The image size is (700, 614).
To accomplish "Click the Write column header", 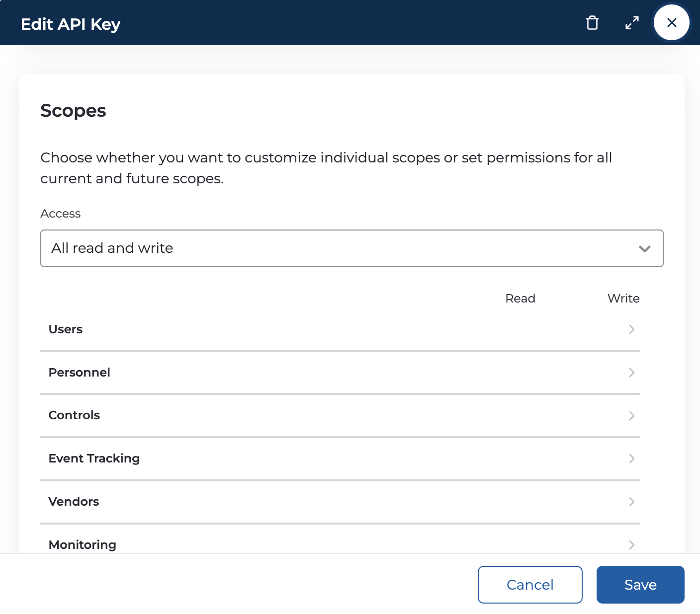I will (x=623, y=299).
